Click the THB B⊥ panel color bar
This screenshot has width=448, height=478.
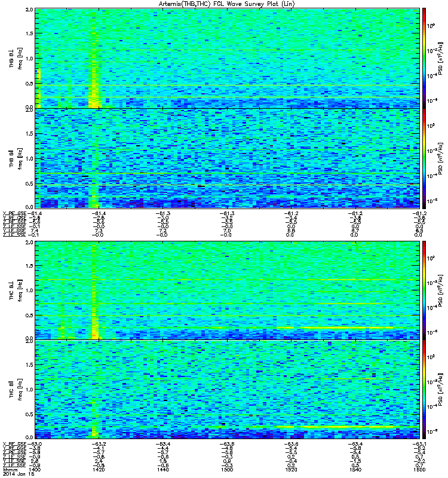click(x=424, y=58)
